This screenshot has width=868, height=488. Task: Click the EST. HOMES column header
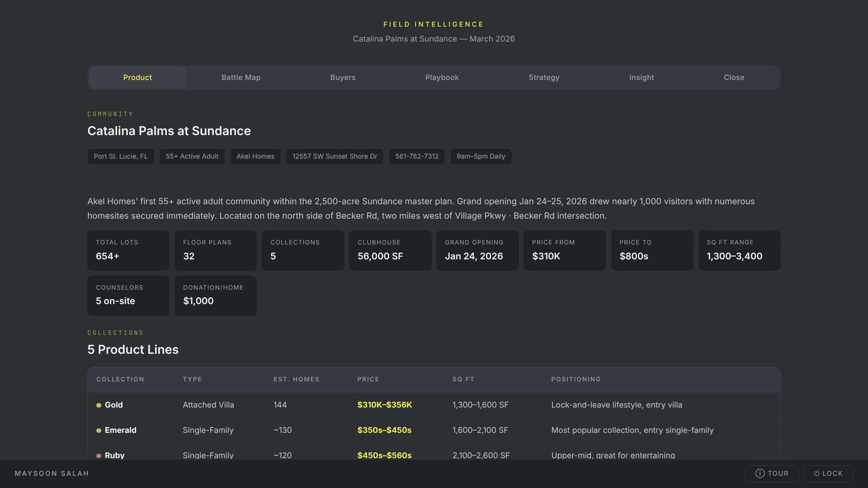pos(297,379)
